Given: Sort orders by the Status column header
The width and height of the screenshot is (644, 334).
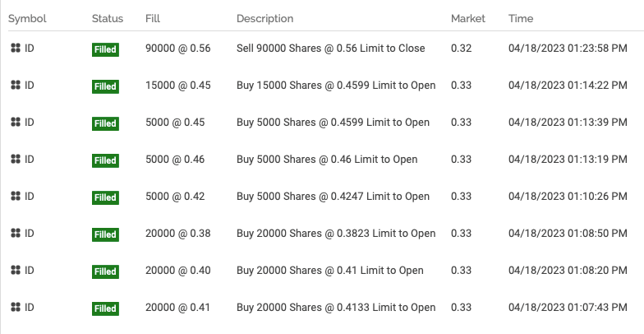Looking at the screenshot, I should (108, 18).
